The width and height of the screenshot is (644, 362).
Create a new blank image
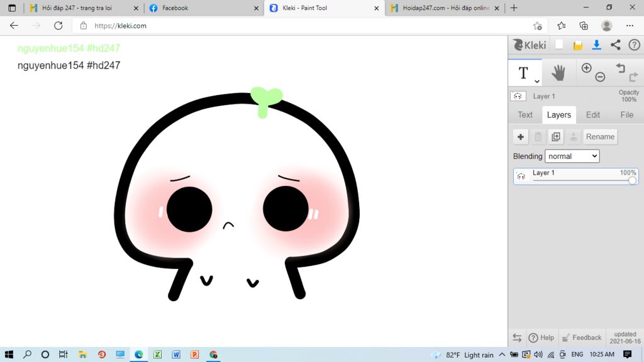(x=559, y=45)
